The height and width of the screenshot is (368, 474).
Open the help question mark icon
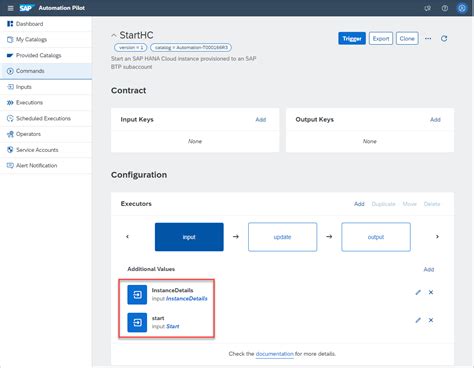[x=445, y=8]
